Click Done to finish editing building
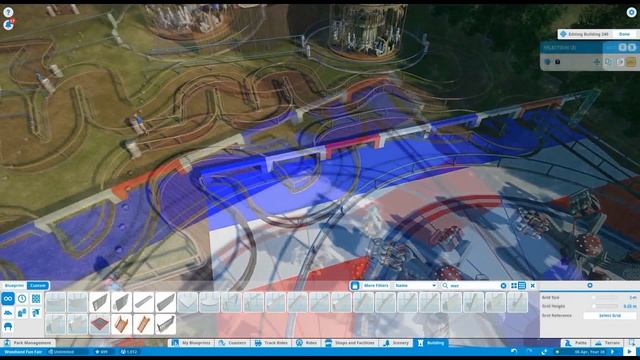 (x=624, y=34)
